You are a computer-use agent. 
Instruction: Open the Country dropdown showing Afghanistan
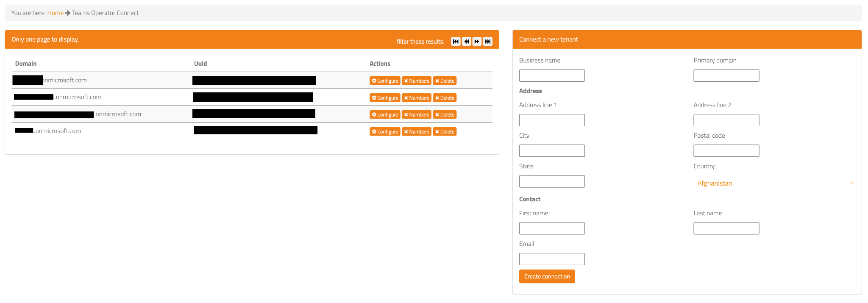775,183
